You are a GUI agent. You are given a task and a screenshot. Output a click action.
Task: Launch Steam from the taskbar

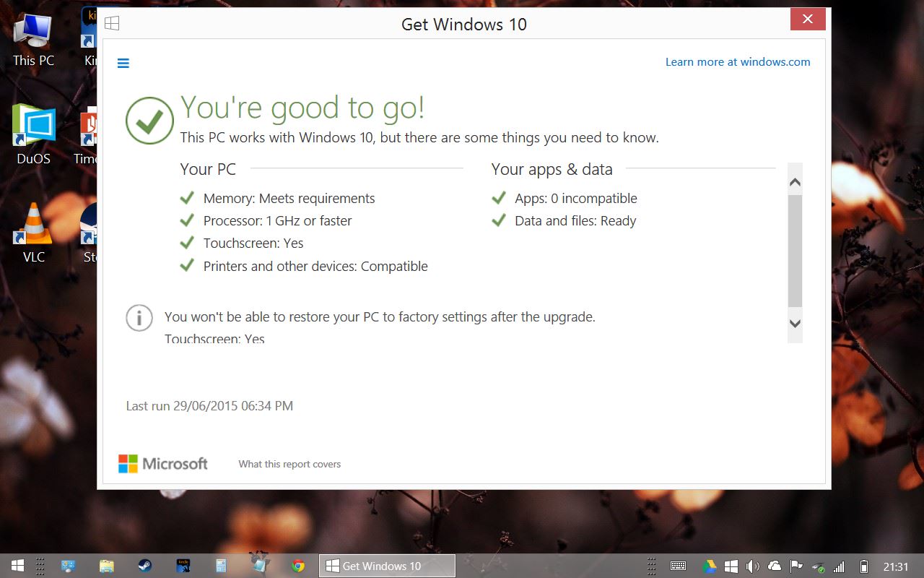pyautogui.click(x=145, y=566)
